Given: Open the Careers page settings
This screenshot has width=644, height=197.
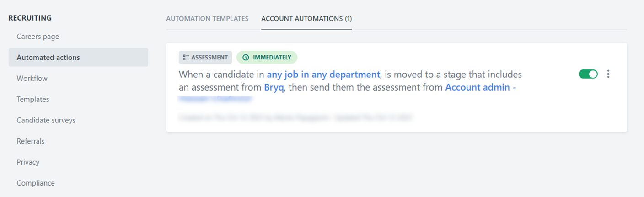Looking at the screenshot, I should tap(38, 37).
